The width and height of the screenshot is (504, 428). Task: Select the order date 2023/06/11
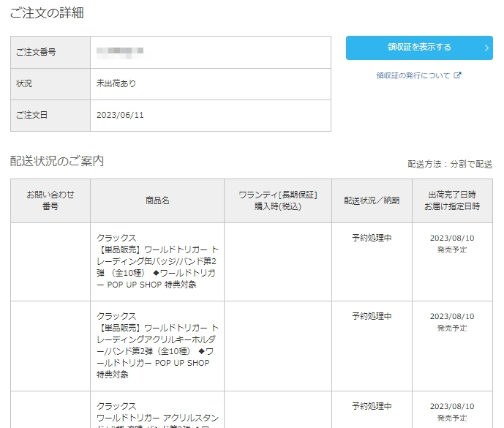(120, 115)
